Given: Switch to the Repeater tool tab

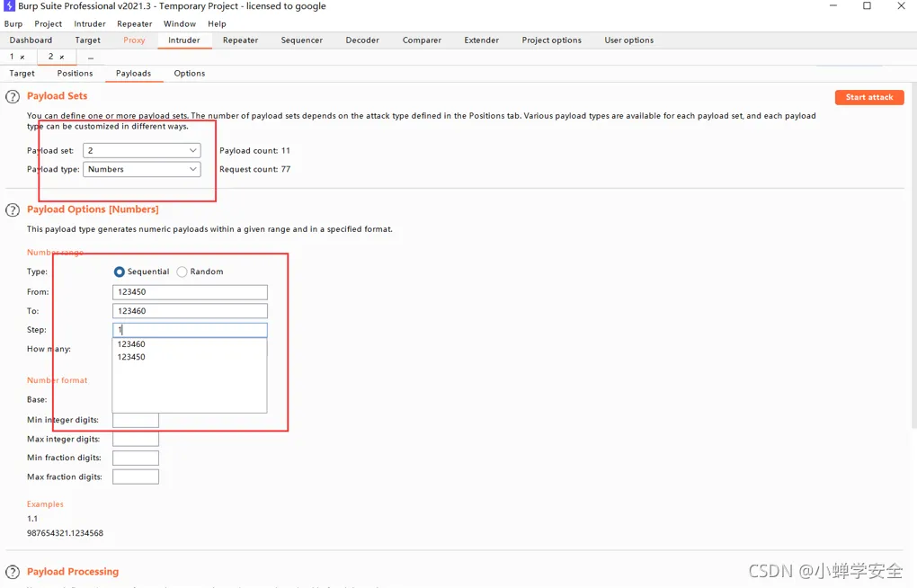Looking at the screenshot, I should (x=240, y=40).
